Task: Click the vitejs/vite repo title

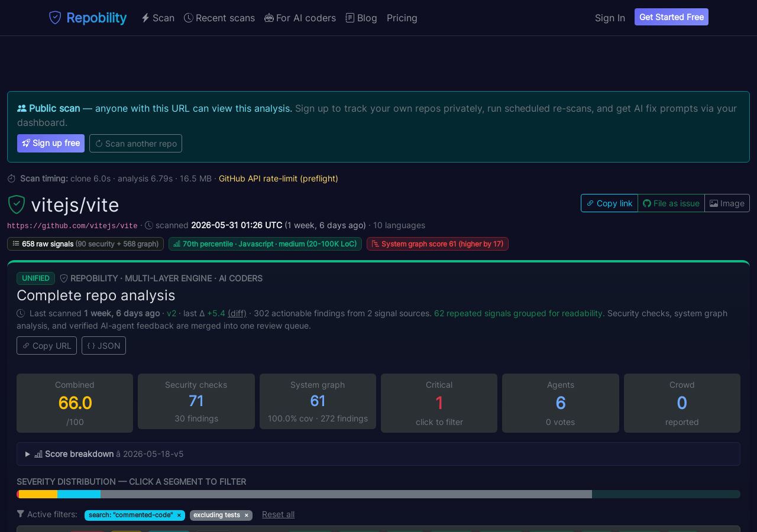Action: 75,205
